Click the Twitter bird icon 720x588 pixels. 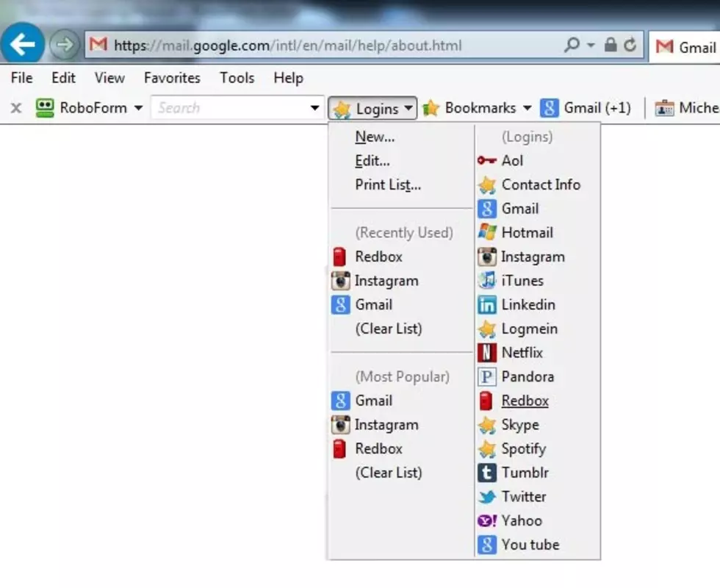(x=486, y=497)
